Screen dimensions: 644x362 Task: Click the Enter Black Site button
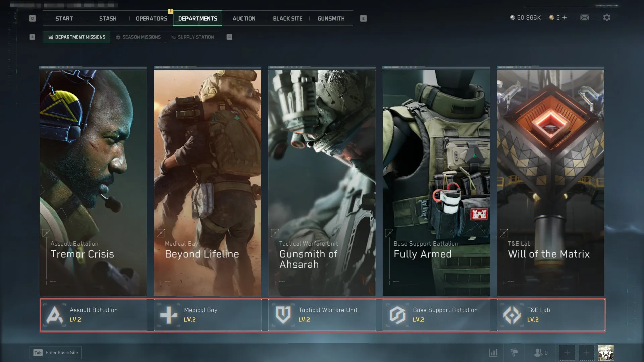coord(56,353)
